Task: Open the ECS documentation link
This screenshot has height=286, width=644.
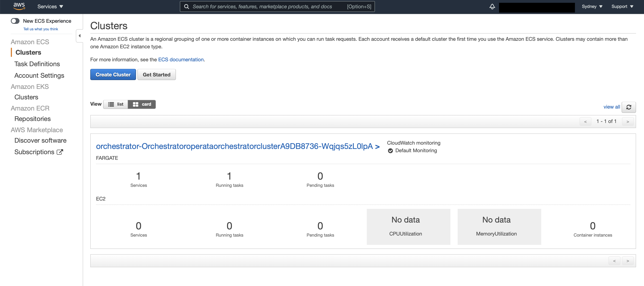Action: click(x=181, y=60)
